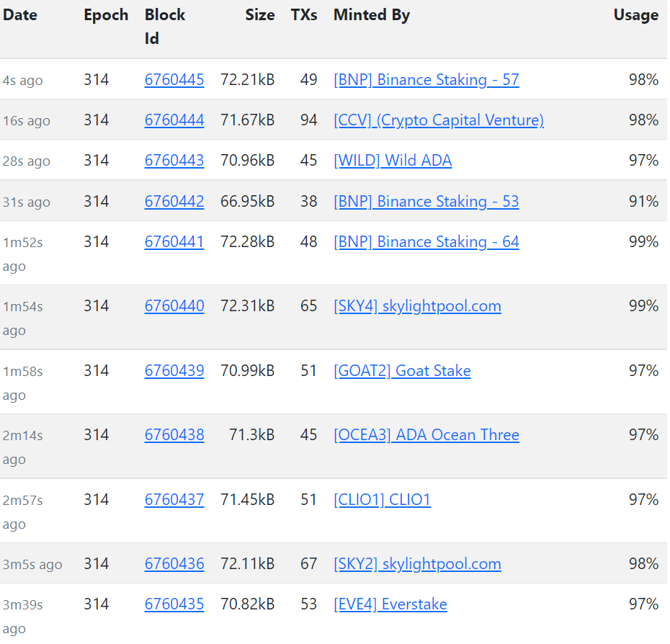Click the 28s ago date cell
The image size is (670, 644).
pyautogui.click(x=27, y=161)
